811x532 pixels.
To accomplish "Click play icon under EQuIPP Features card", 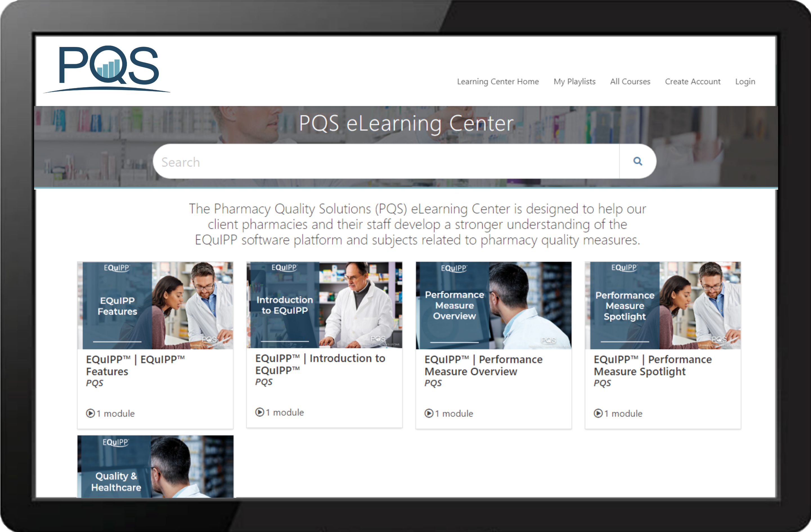I will point(90,413).
